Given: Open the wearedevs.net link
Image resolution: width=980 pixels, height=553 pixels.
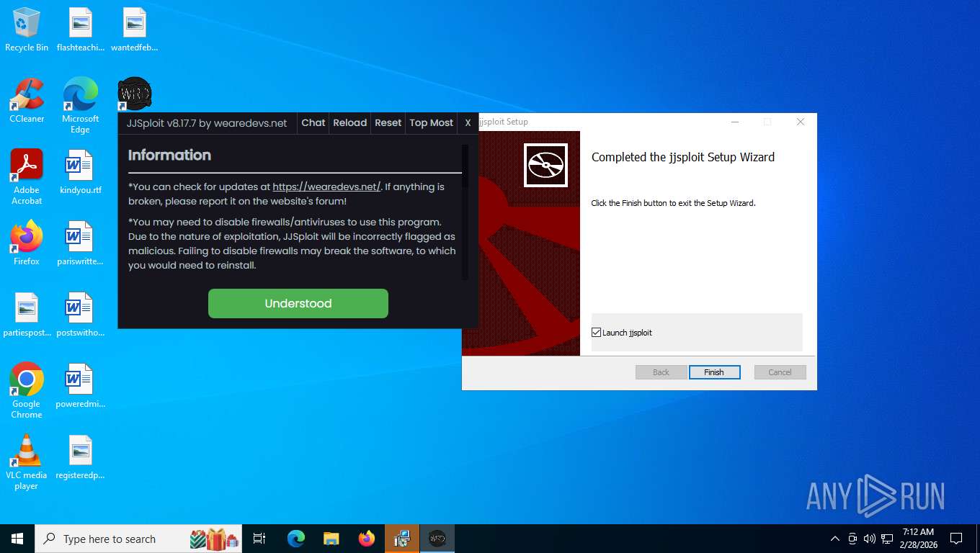Looking at the screenshot, I should coord(326,186).
